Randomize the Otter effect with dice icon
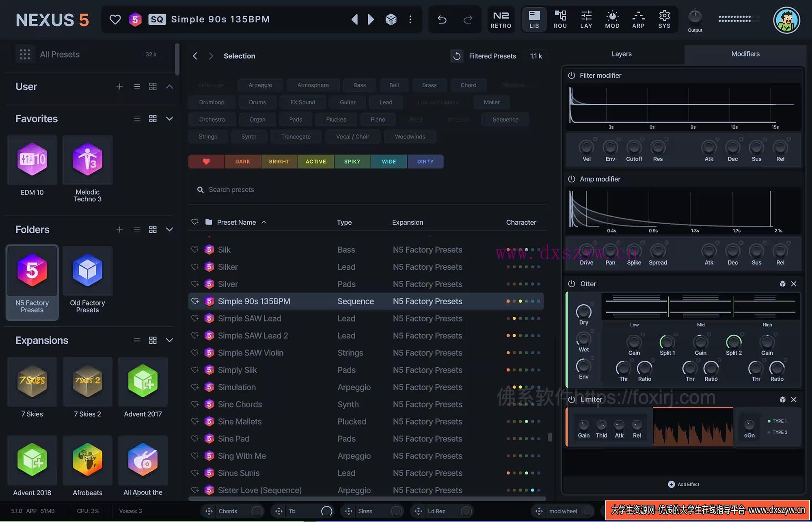The width and height of the screenshot is (812, 522). click(x=782, y=284)
